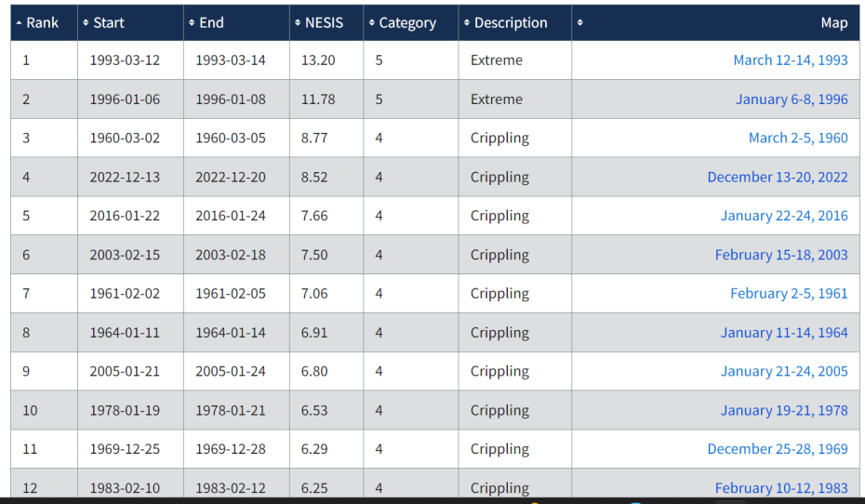Click the sort arrows icon beside NESIS

click(298, 22)
